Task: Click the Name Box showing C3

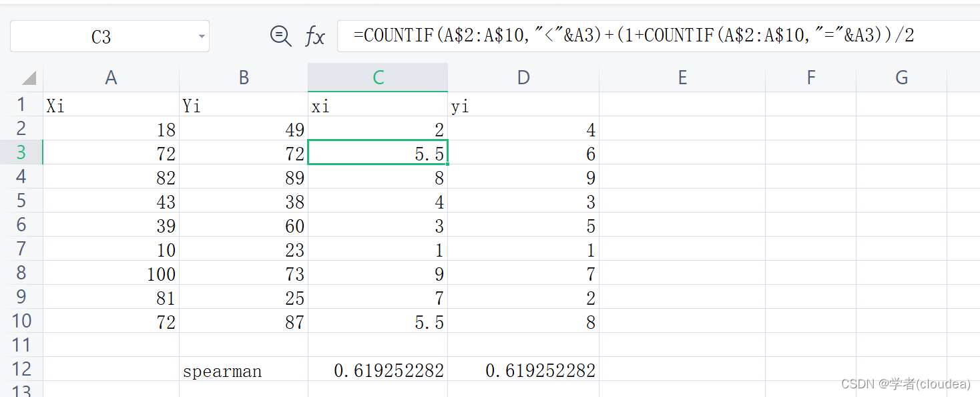Action: (x=109, y=36)
